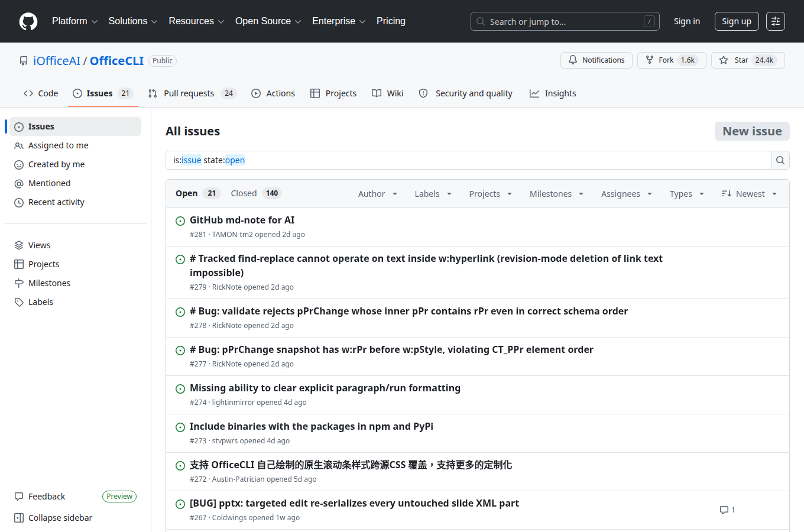Open issue 'Missing ability to clear explicit paragraph/run formatting'
The image size is (804, 532).
point(325,388)
